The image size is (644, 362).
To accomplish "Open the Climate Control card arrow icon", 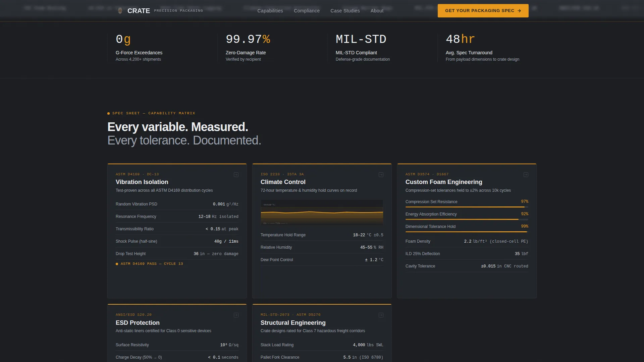I will click(381, 175).
